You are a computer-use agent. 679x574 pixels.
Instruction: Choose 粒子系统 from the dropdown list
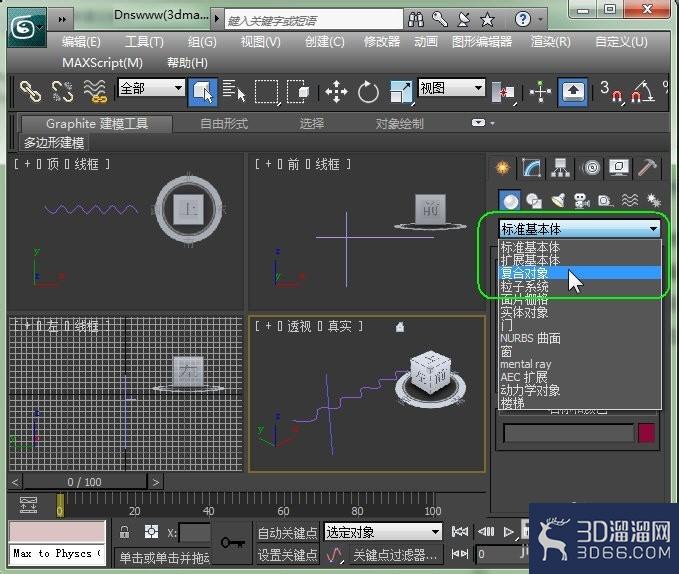pyautogui.click(x=579, y=286)
